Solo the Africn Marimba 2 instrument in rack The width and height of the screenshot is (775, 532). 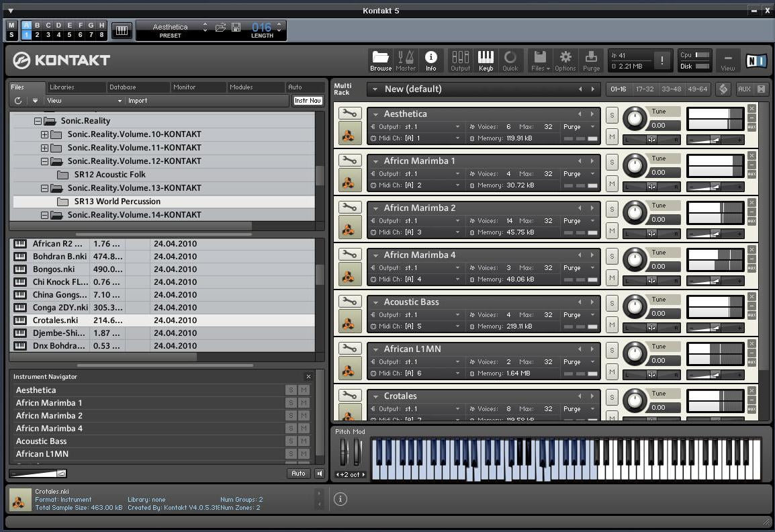click(x=612, y=209)
